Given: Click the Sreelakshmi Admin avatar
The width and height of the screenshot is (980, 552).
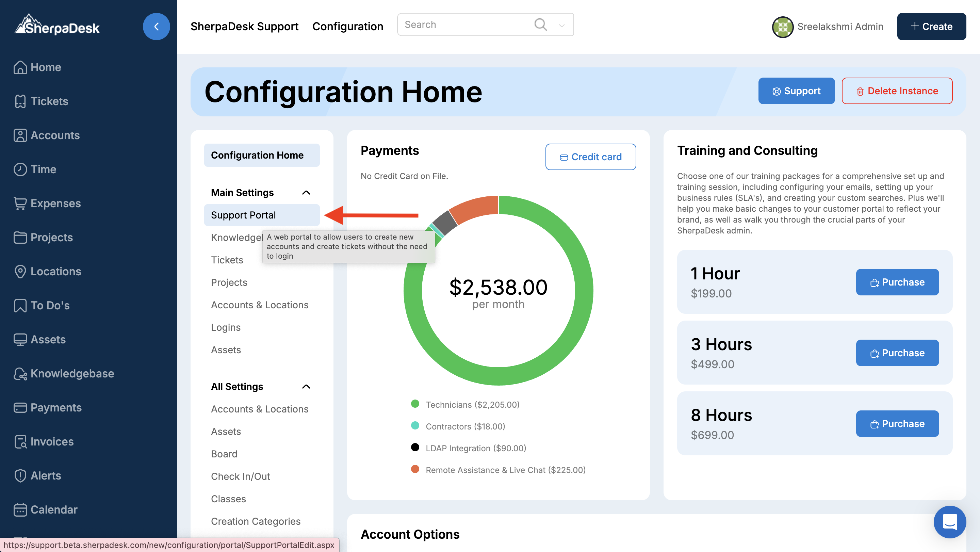Looking at the screenshot, I should coord(782,27).
